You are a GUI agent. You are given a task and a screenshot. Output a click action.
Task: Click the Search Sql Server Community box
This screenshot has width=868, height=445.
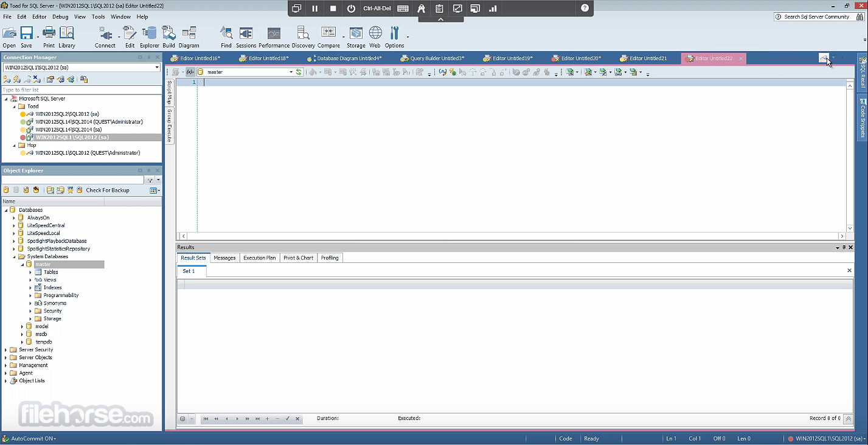pyautogui.click(x=816, y=17)
